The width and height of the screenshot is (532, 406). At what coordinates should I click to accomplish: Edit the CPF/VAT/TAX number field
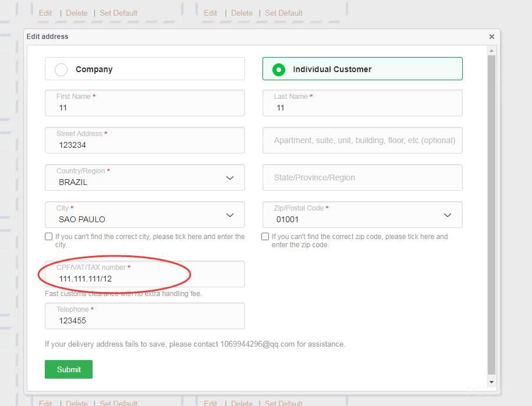tap(144, 279)
